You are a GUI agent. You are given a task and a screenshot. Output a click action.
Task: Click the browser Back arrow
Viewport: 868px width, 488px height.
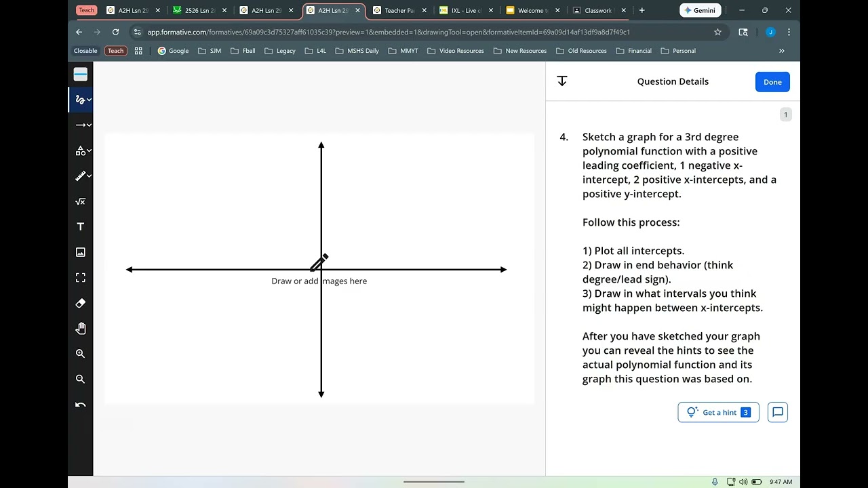79,32
